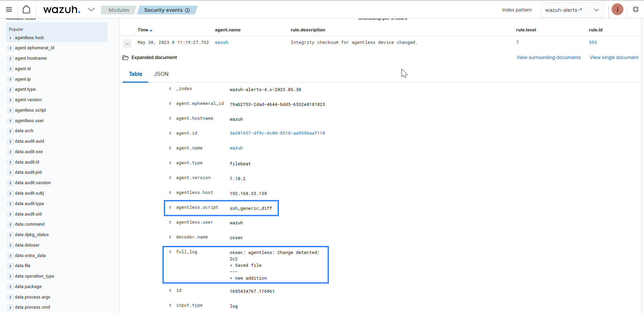Click the type icon beside data.dstuser

point(10,245)
